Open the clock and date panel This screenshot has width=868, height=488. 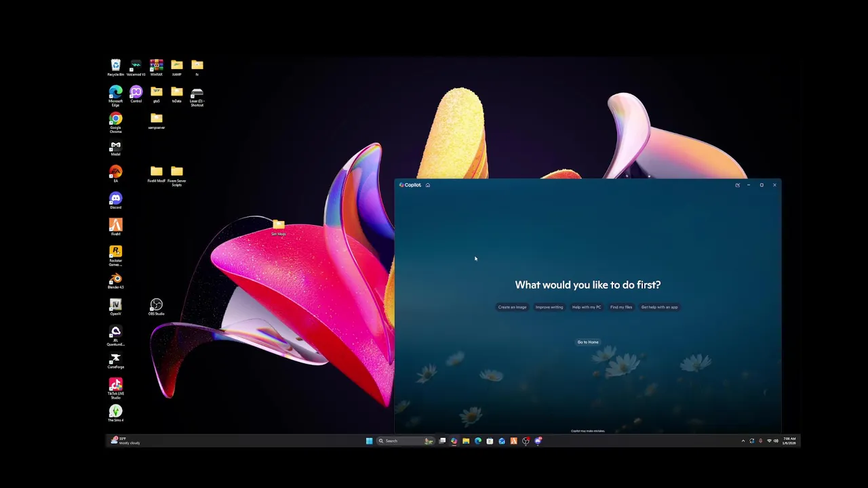click(x=789, y=441)
